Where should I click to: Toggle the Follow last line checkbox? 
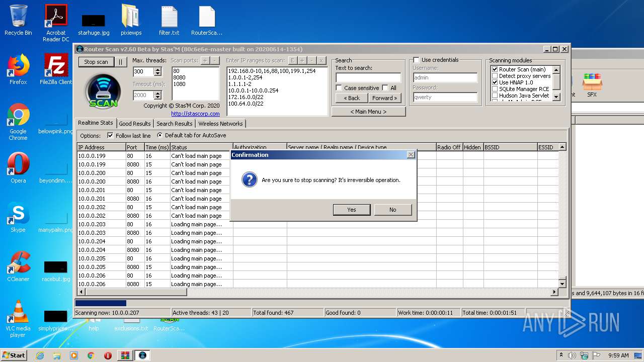point(111,136)
